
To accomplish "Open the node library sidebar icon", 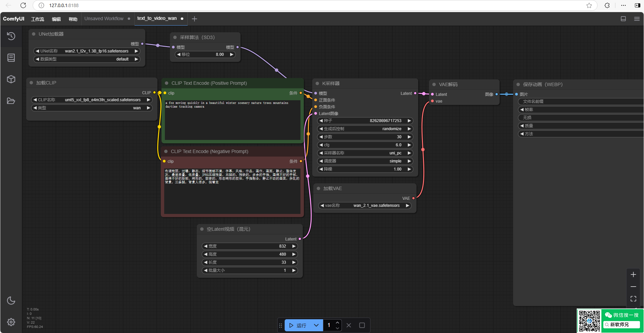I will [11, 58].
